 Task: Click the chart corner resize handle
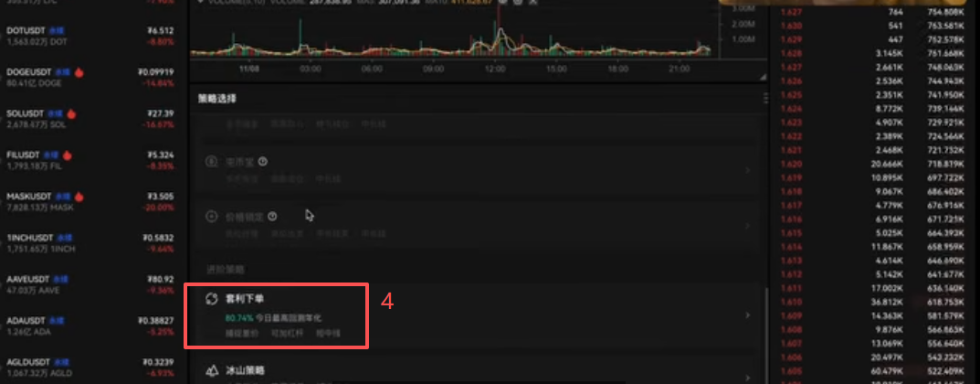(x=762, y=77)
